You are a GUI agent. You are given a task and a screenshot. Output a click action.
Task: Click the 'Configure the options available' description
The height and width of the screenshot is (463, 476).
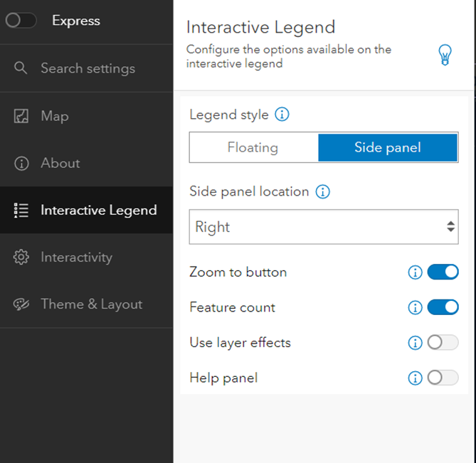289,56
